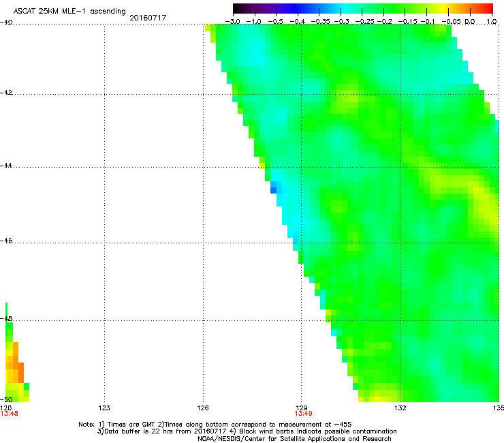Click the 1.0 colorbar label
This screenshot has height=443, width=504.
pyautogui.click(x=492, y=22)
